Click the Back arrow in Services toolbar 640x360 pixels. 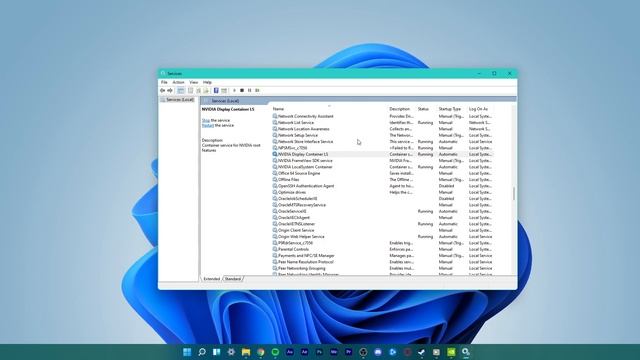162,90
